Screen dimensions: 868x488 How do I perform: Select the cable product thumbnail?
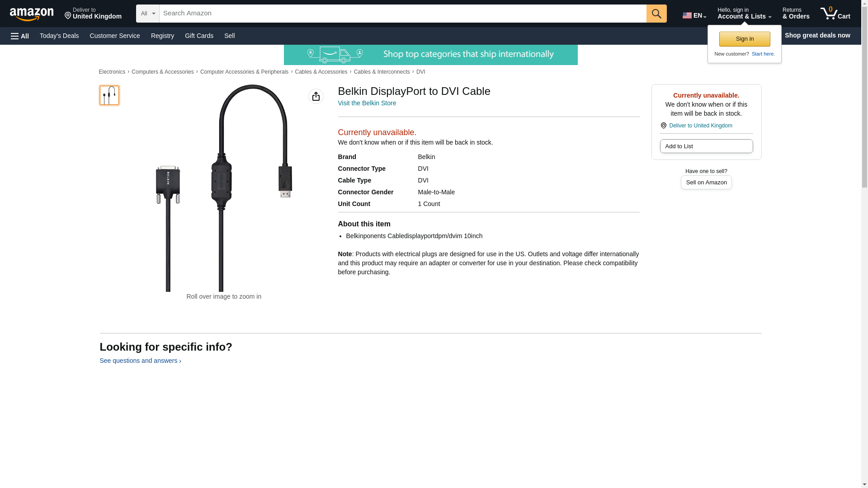point(109,95)
